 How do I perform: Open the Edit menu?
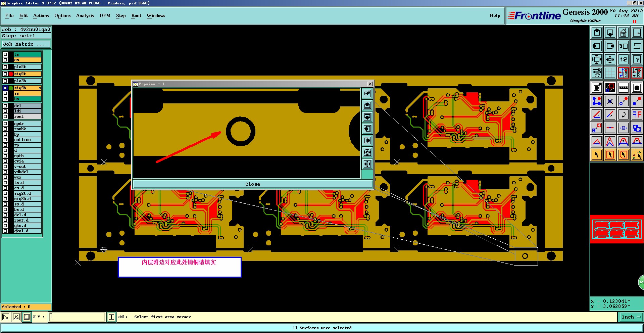tap(23, 16)
